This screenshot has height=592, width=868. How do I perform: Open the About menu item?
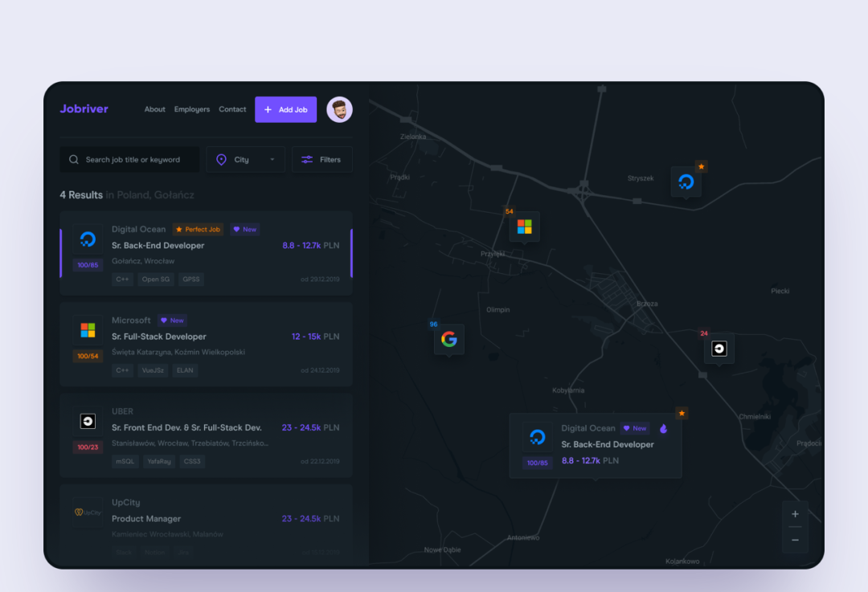154,109
